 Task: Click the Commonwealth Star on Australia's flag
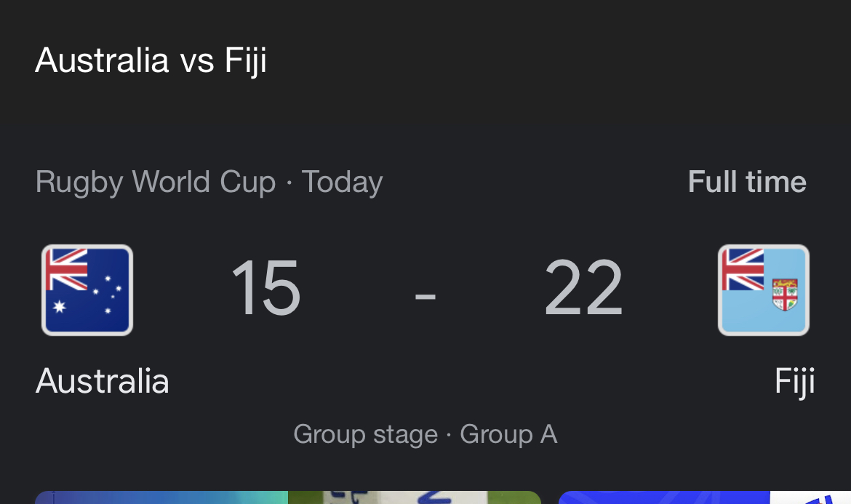pos(60,307)
